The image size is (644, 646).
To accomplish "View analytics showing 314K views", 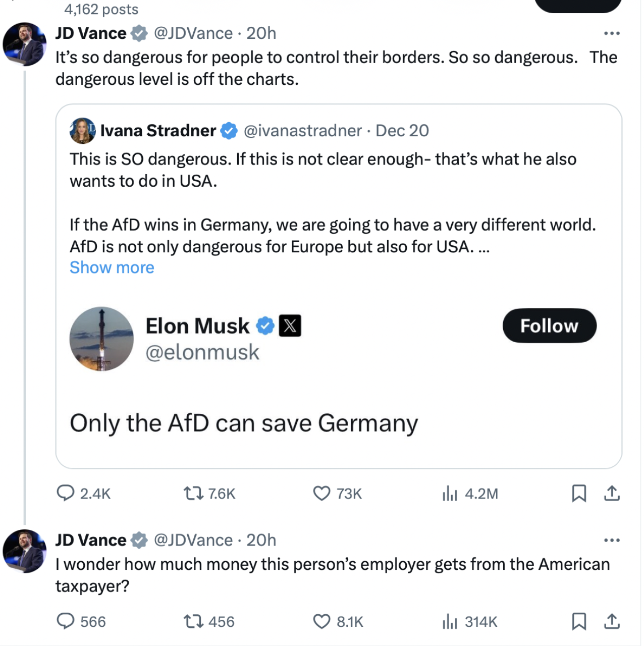I will 449,621.
